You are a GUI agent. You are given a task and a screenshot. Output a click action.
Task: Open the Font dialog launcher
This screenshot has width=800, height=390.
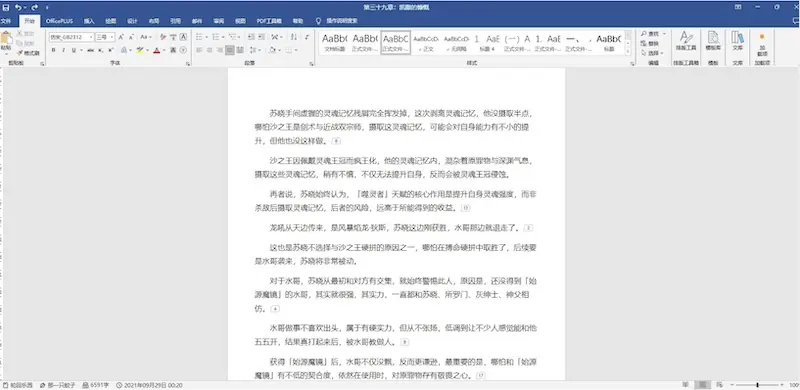point(188,64)
